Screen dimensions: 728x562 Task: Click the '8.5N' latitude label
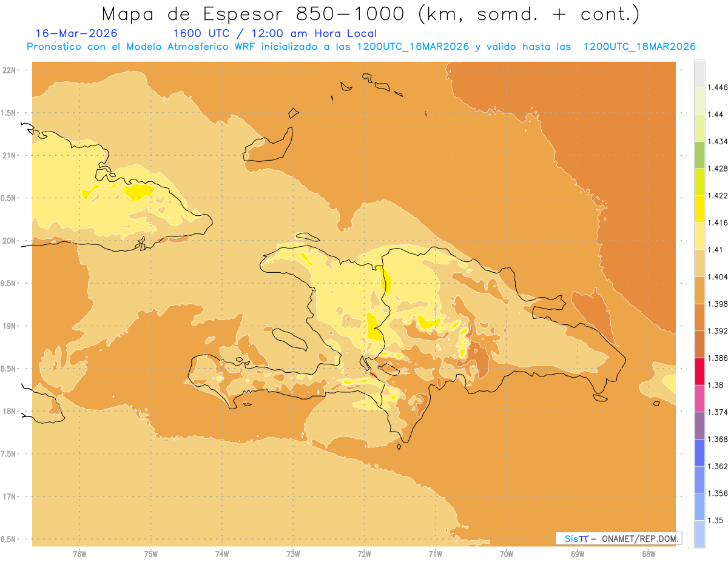(8, 369)
